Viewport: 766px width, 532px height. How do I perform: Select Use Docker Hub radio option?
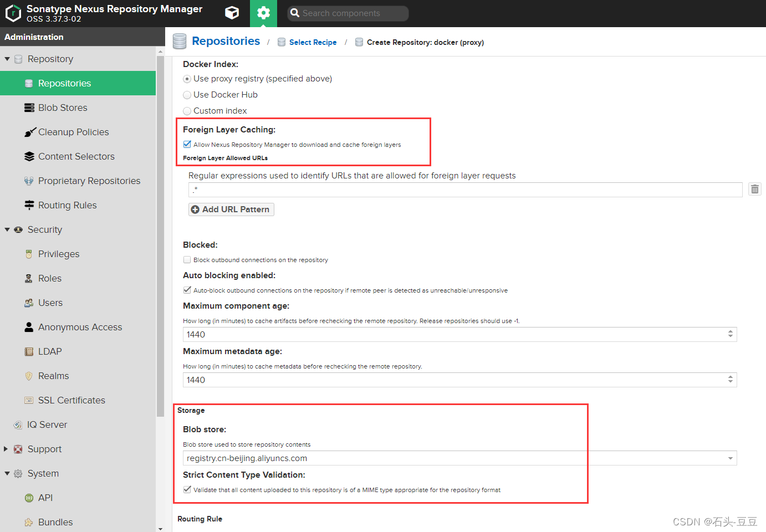(x=187, y=95)
